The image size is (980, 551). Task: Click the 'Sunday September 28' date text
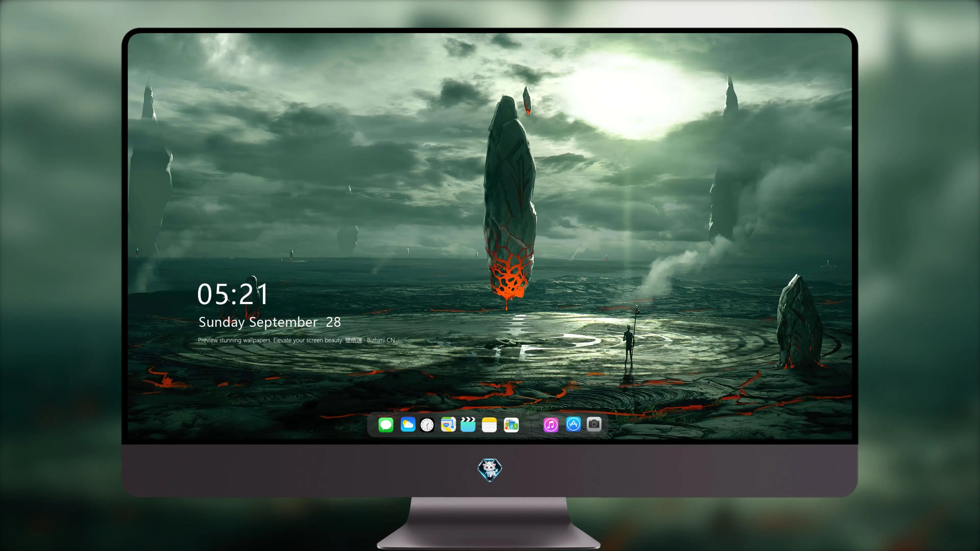tap(270, 322)
